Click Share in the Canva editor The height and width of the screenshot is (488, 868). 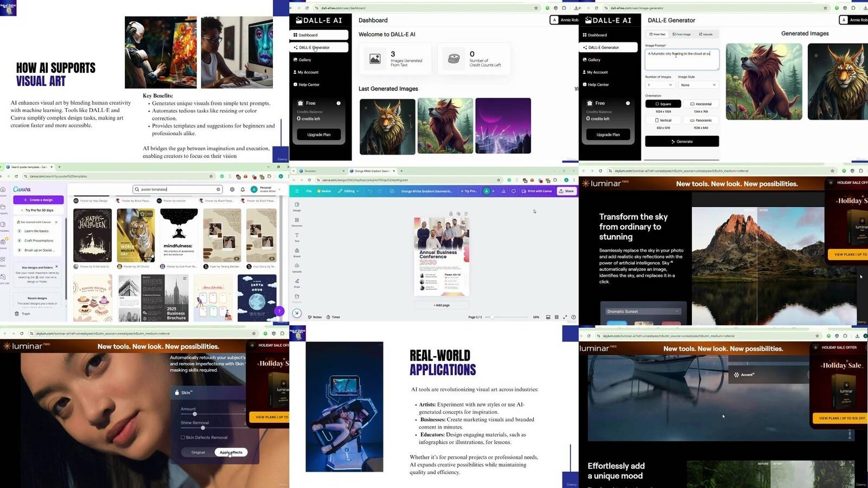(566, 191)
